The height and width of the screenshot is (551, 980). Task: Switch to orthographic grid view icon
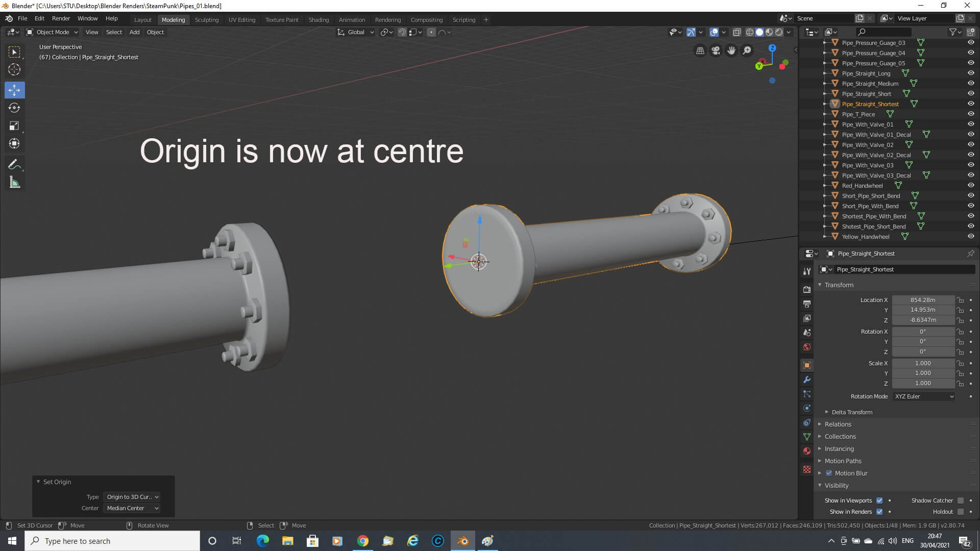click(x=700, y=51)
